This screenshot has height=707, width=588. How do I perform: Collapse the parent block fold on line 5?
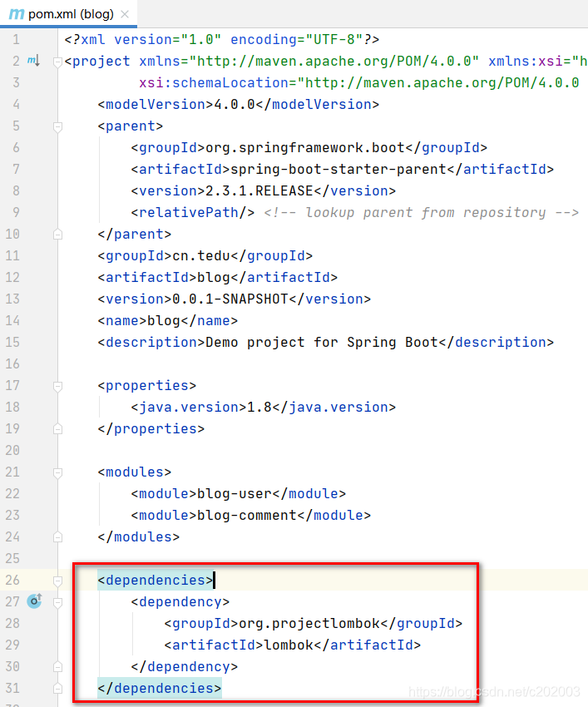[x=57, y=126]
